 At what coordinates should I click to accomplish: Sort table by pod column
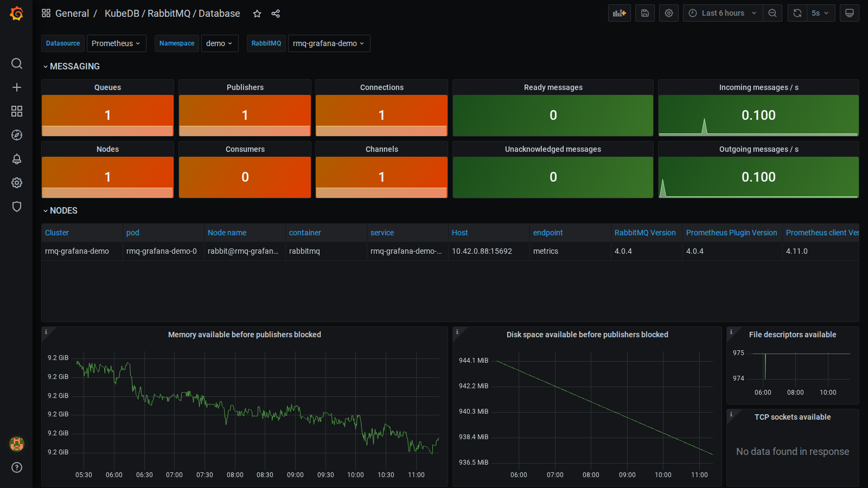click(x=133, y=233)
